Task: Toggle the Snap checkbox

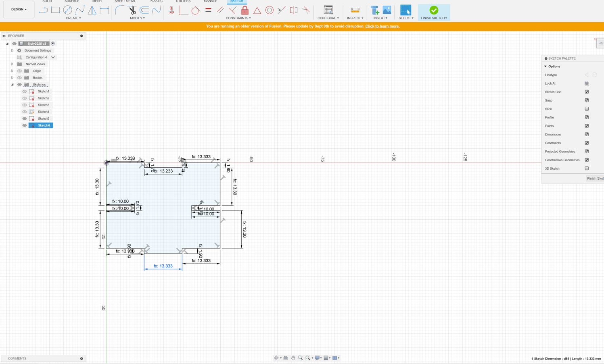Action: [x=587, y=100]
